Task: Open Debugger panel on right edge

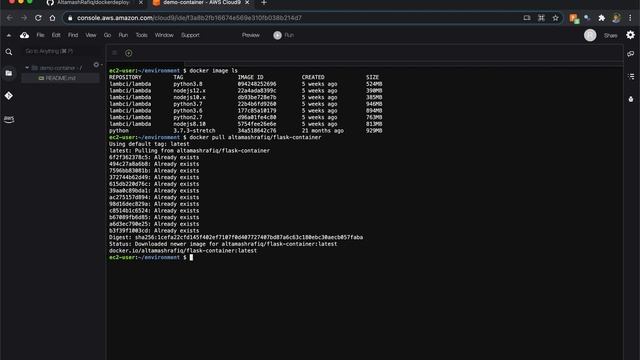Action: (x=631, y=99)
